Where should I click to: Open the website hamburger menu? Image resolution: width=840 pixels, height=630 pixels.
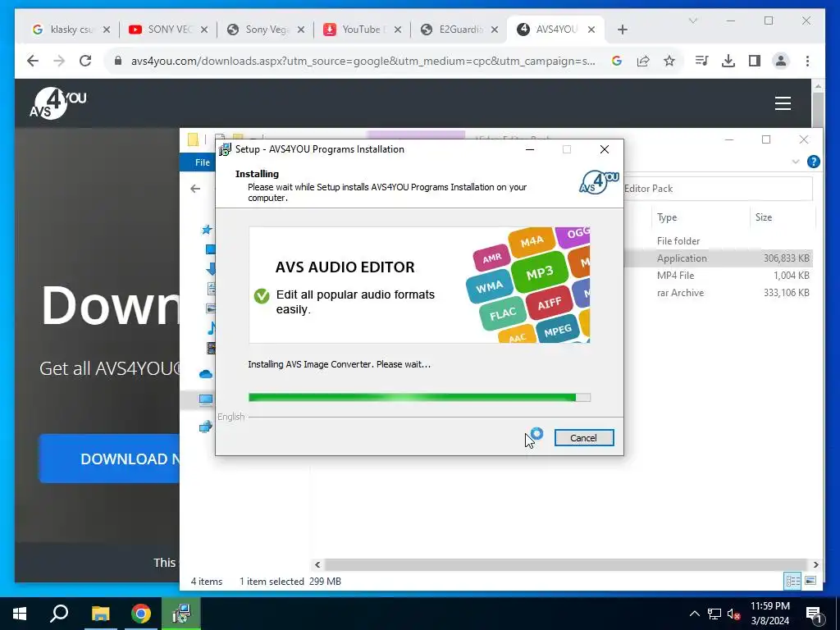click(x=783, y=103)
